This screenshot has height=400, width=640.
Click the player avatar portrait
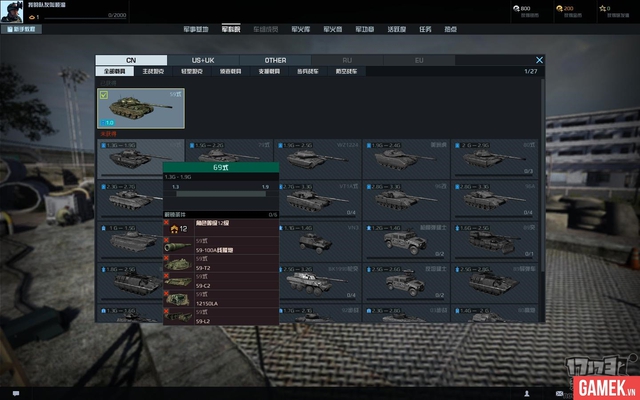click(12, 11)
